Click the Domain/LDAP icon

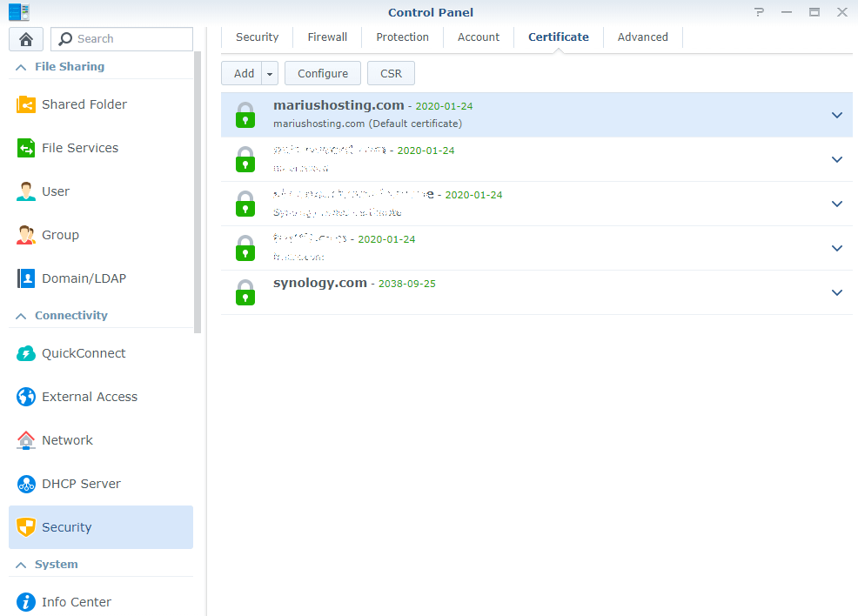pyautogui.click(x=26, y=278)
